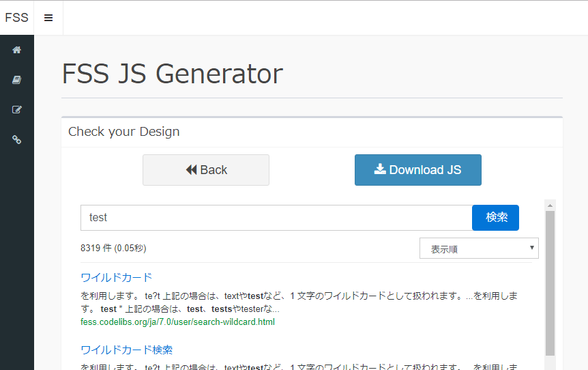Click the FSS logo in the header
Screen dimensions: 588x370
coord(17,18)
